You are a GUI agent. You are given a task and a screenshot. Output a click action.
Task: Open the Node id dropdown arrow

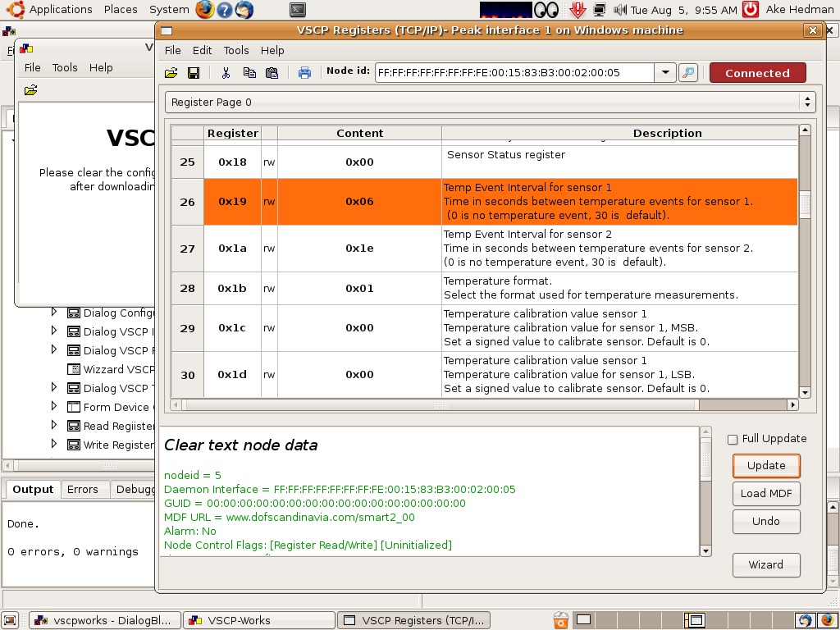coord(665,73)
